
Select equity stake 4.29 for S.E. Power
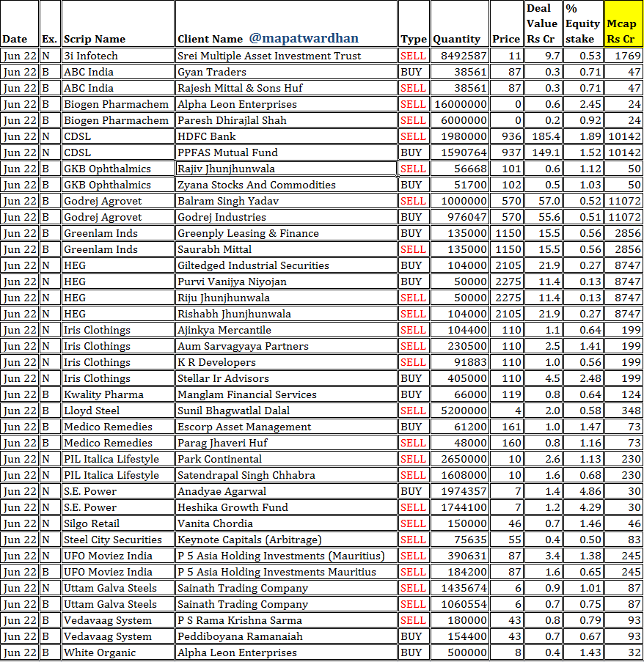[583, 507]
